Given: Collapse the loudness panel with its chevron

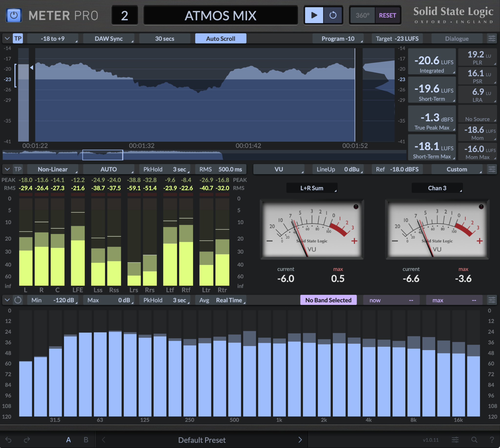Looking at the screenshot, I should (x=7, y=38).
